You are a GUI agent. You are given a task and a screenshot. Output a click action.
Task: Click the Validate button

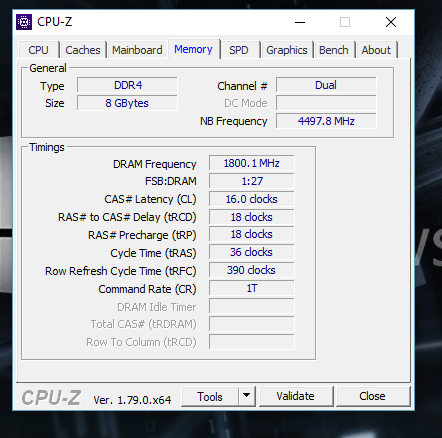296,396
